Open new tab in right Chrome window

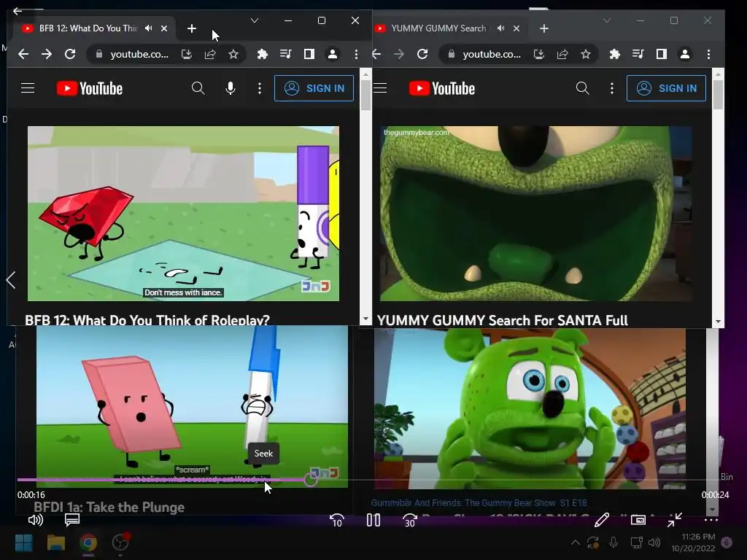pos(544,28)
